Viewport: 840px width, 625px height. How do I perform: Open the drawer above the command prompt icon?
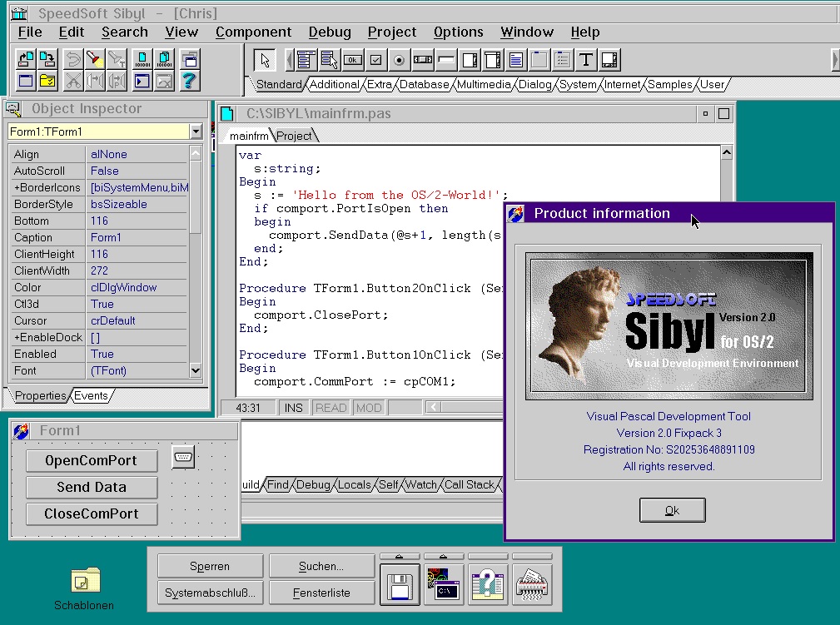(x=443, y=557)
